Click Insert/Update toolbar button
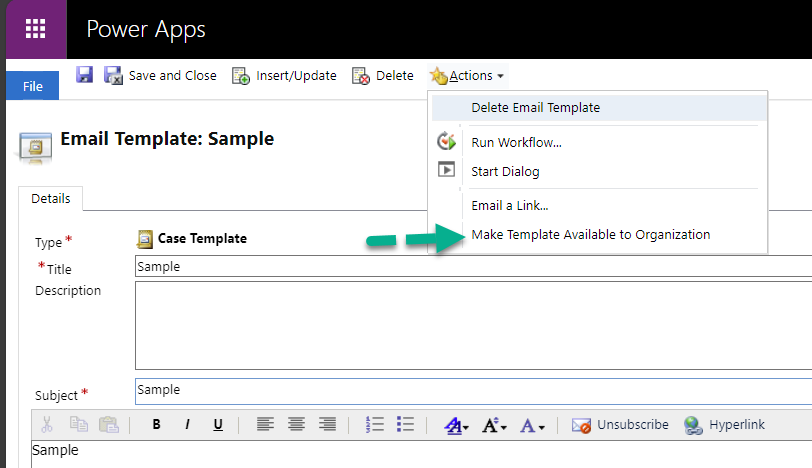Screen dimensions: 812x468 [x=284, y=76]
